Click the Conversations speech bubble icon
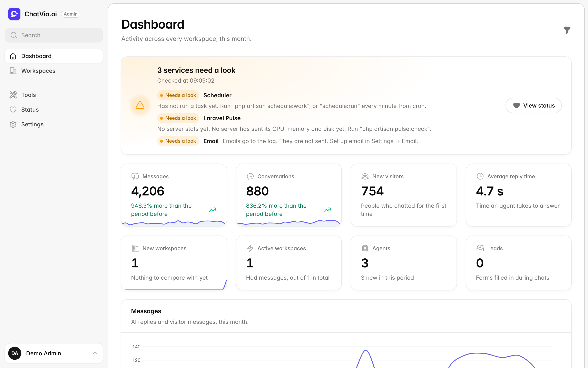This screenshot has height=368, width=588. 250,176
